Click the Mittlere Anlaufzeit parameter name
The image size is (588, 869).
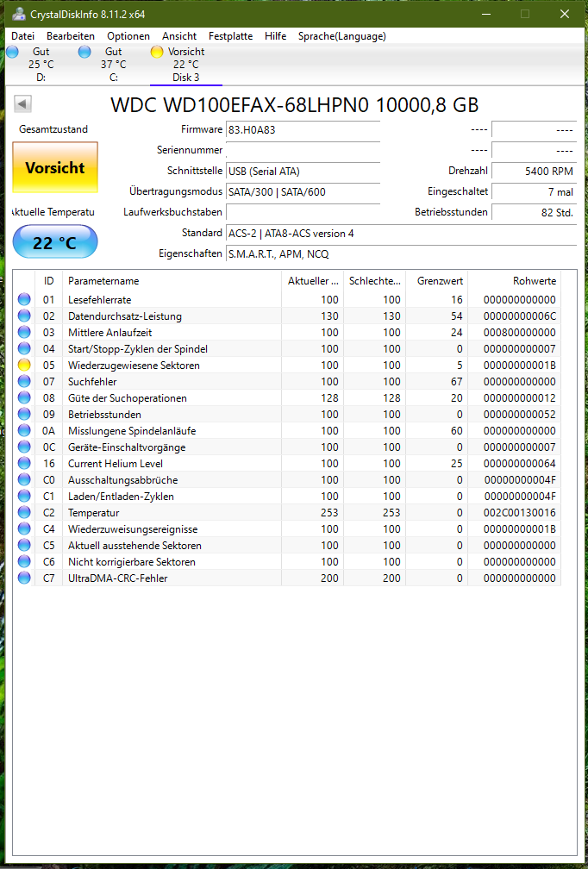coord(109,333)
